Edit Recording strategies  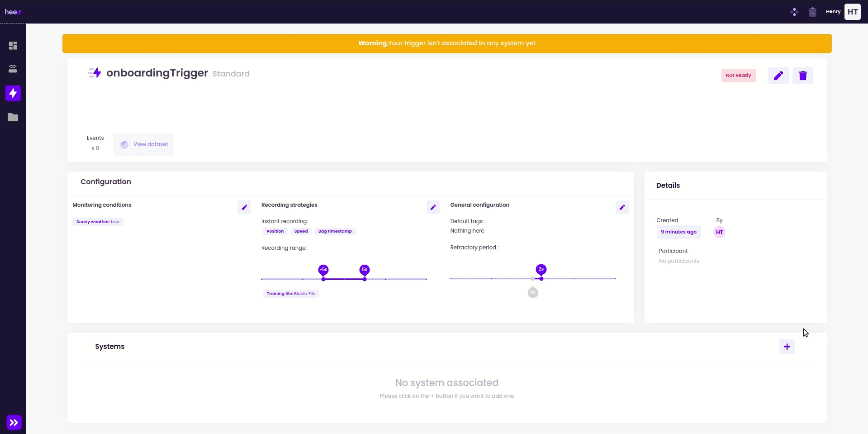[x=433, y=207]
